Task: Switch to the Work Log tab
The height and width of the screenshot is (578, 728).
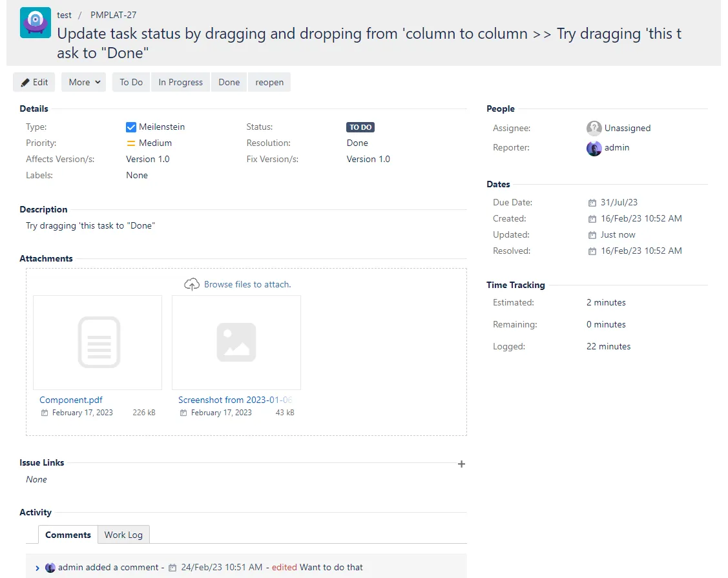Action: (x=123, y=535)
